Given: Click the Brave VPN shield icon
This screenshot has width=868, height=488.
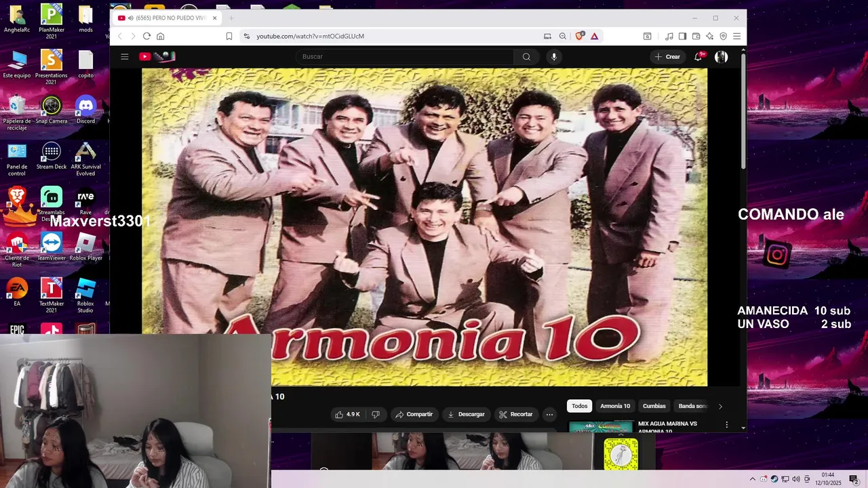Looking at the screenshot, I should point(724,36).
